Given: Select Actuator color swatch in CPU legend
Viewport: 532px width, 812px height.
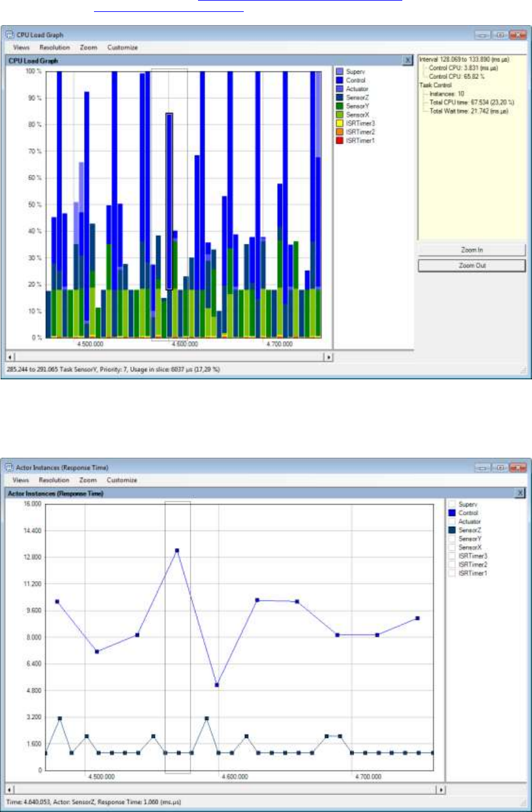Looking at the screenshot, I should tap(339, 89).
